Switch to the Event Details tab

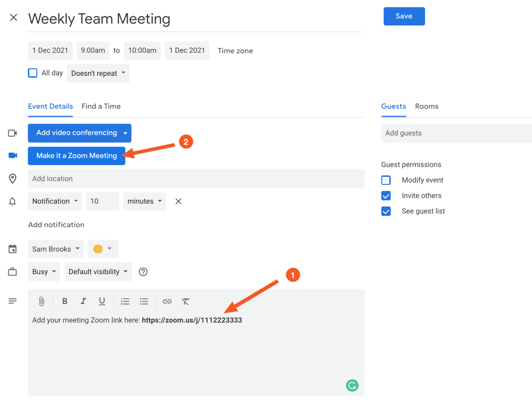pyautogui.click(x=50, y=106)
